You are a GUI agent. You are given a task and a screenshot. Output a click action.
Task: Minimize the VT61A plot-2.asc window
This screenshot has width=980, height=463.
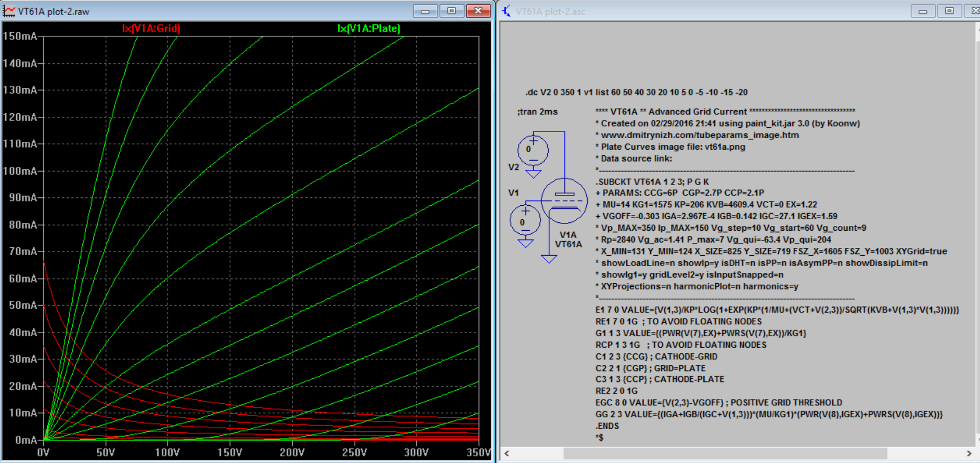point(923,11)
